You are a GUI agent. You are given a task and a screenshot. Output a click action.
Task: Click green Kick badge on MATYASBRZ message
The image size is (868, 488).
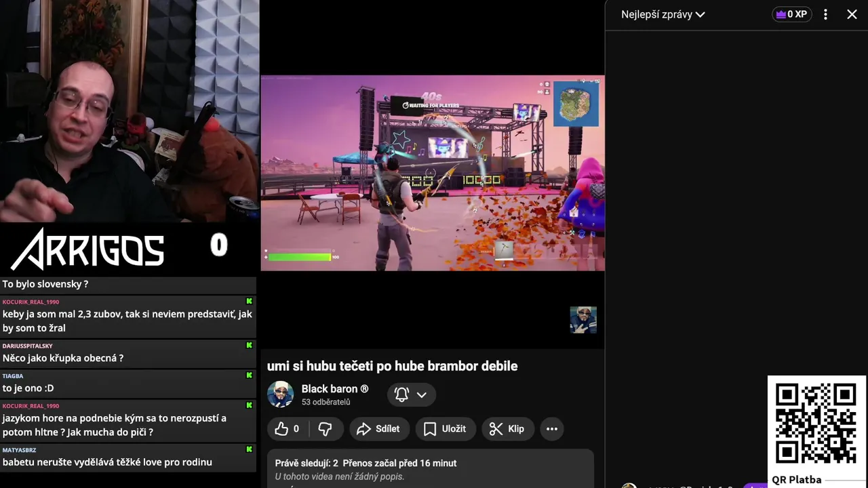pyautogui.click(x=249, y=449)
